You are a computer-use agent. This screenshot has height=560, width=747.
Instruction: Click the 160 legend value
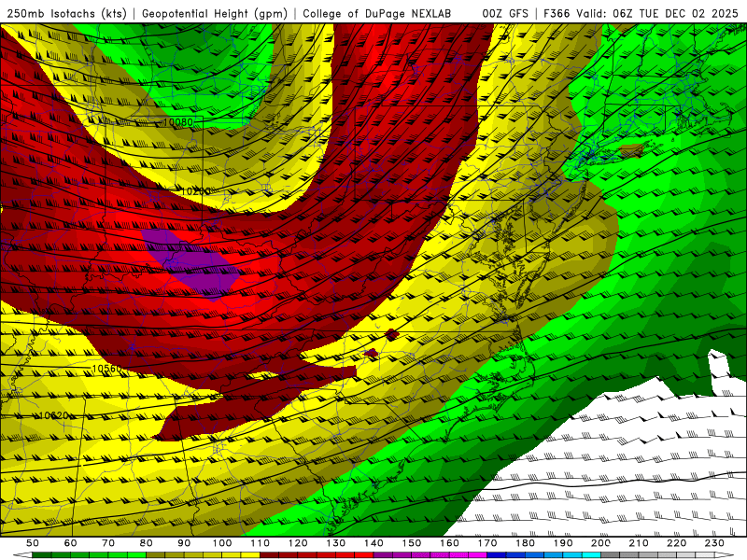pos(449,543)
